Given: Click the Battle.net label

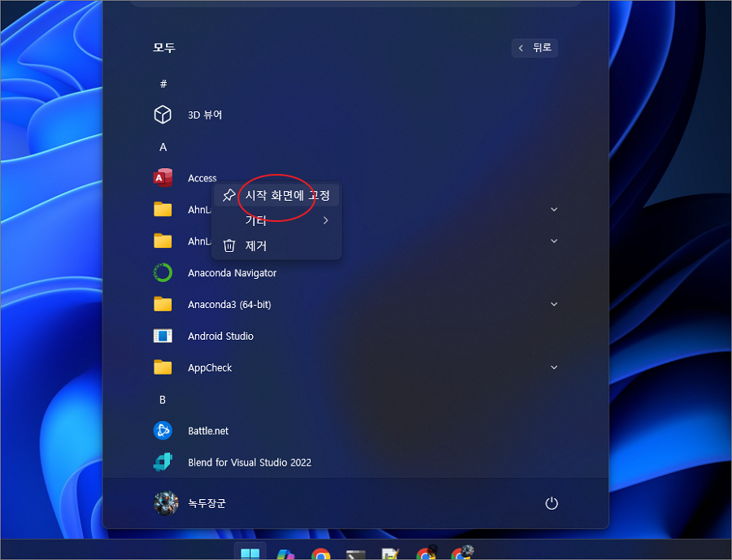Looking at the screenshot, I should point(207,431).
